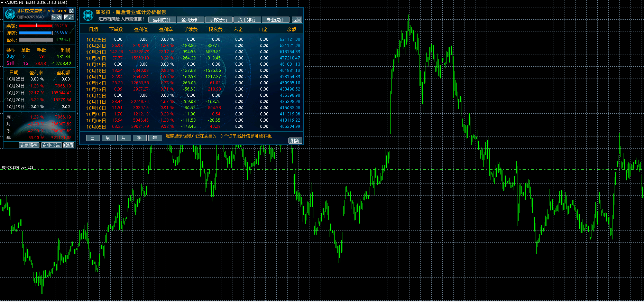
Task: Switch to the 盈利统计 tab
Action: click(162, 20)
